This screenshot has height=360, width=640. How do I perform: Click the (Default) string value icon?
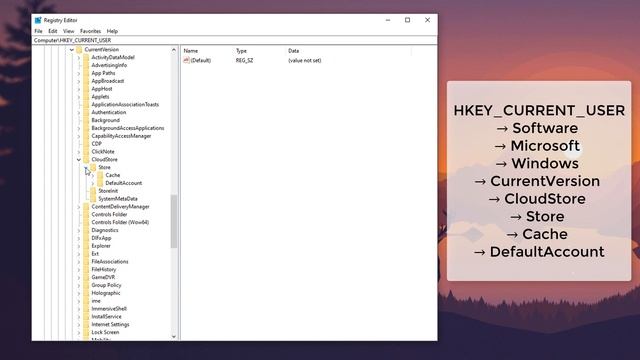click(186, 60)
